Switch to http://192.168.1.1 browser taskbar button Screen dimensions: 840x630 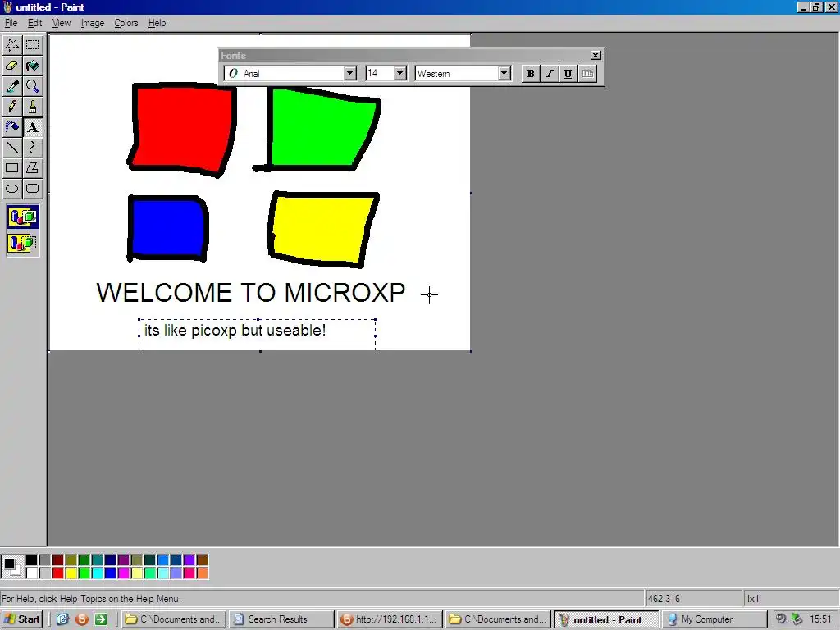coord(390,619)
